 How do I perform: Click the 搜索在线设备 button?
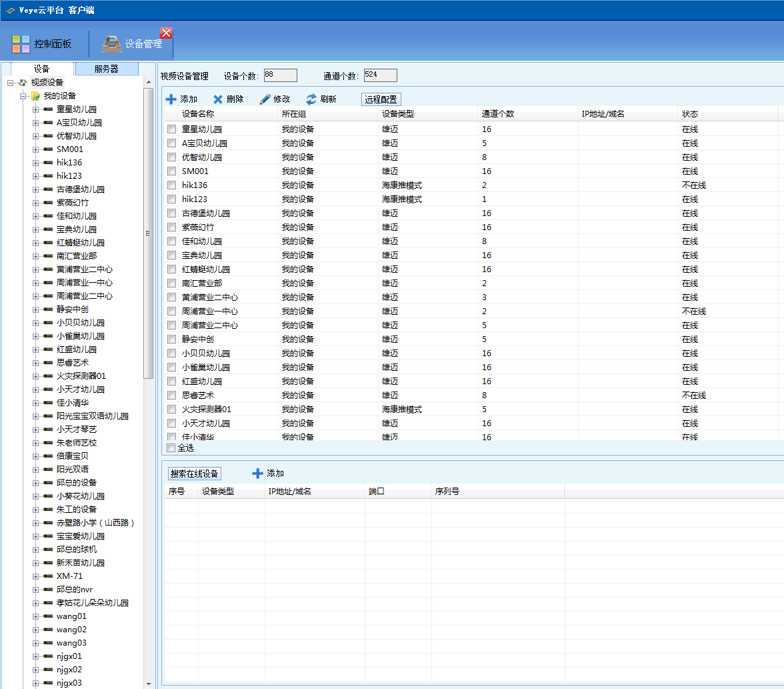pos(194,474)
